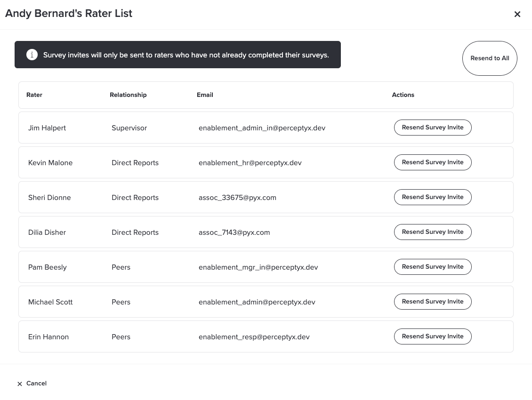This screenshot has height=400, width=532.
Task: Resend survey invite to Erin Hannon
Action: click(x=433, y=336)
